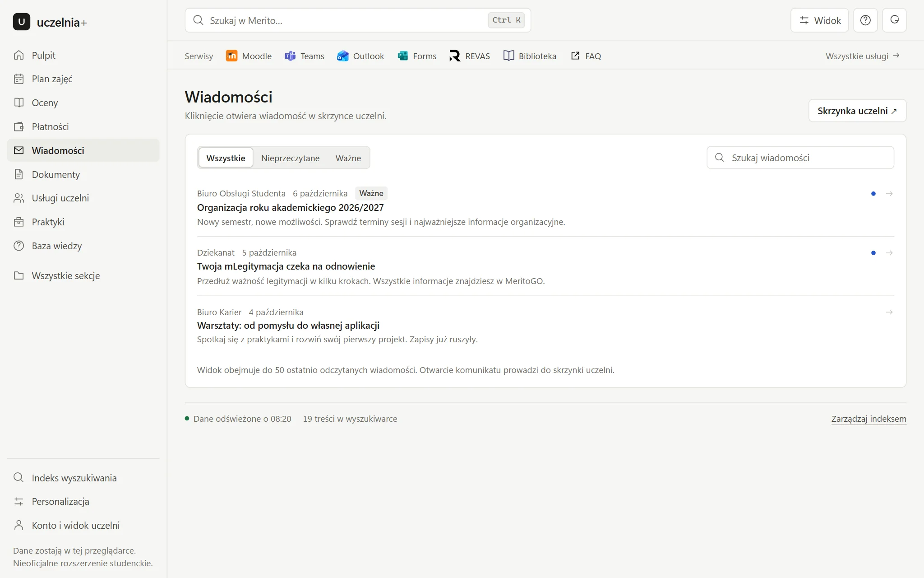Open Widok settings button
Screen dimensions: 924x578
(819, 20)
